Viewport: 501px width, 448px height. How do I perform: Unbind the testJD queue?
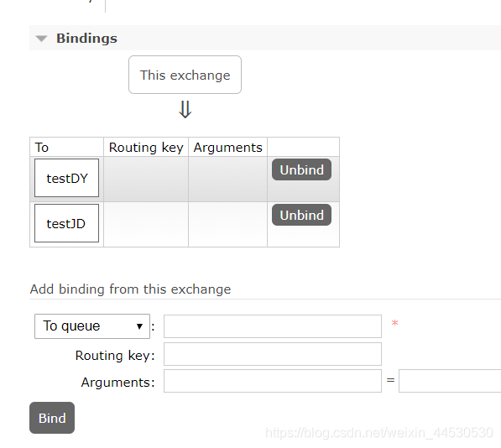pos(301,215)
